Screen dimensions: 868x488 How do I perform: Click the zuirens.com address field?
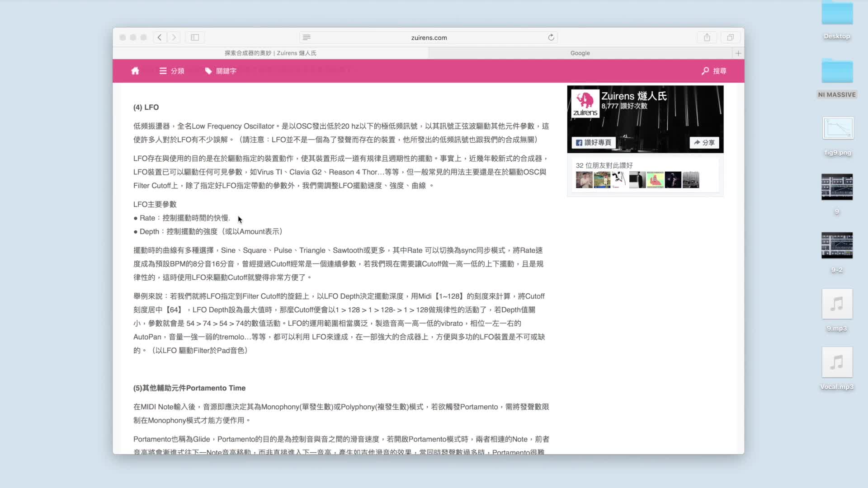(x=429, y=38)
